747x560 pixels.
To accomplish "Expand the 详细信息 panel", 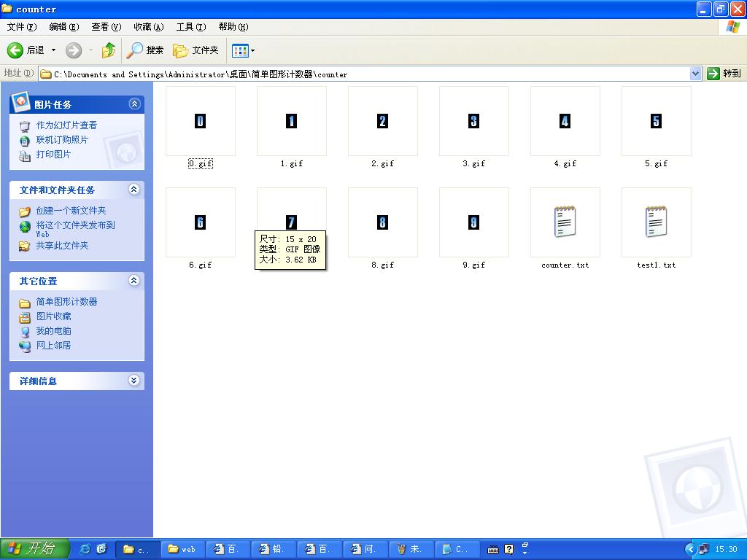I will click(134, 381).
